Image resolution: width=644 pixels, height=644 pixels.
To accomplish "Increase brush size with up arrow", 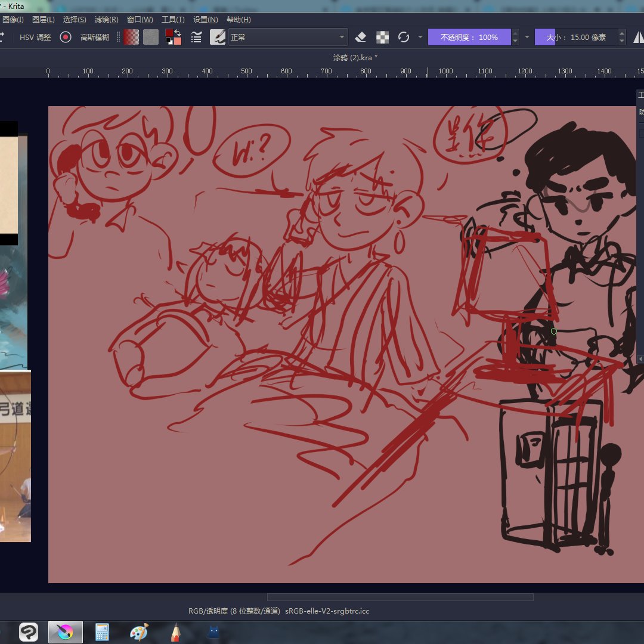I will (622, 33).
